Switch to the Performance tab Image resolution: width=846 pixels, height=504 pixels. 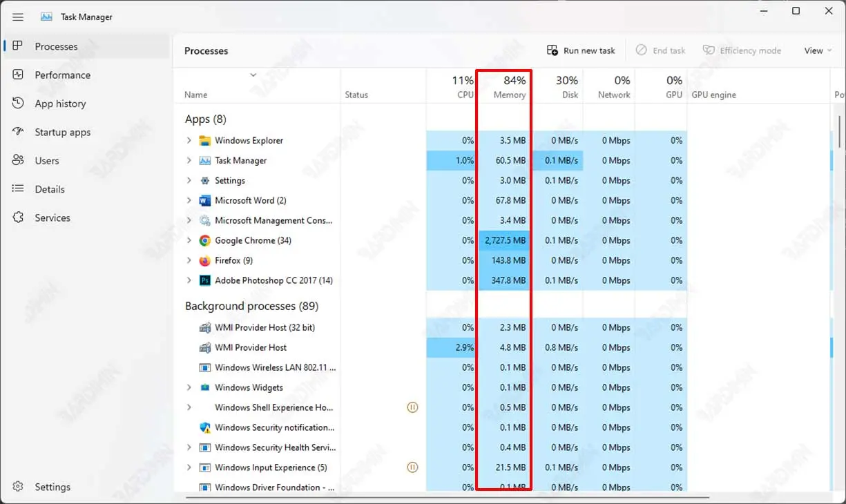click(x=62, y=75)
